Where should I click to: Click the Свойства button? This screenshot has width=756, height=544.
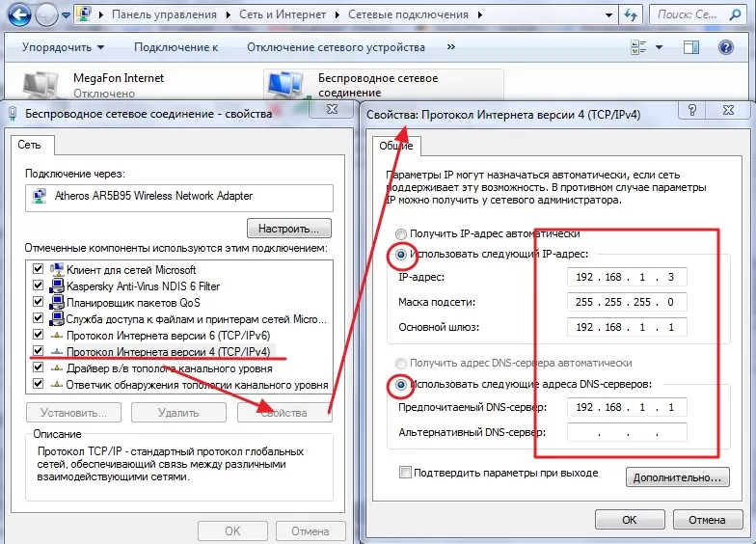click(x=284, y=413)
